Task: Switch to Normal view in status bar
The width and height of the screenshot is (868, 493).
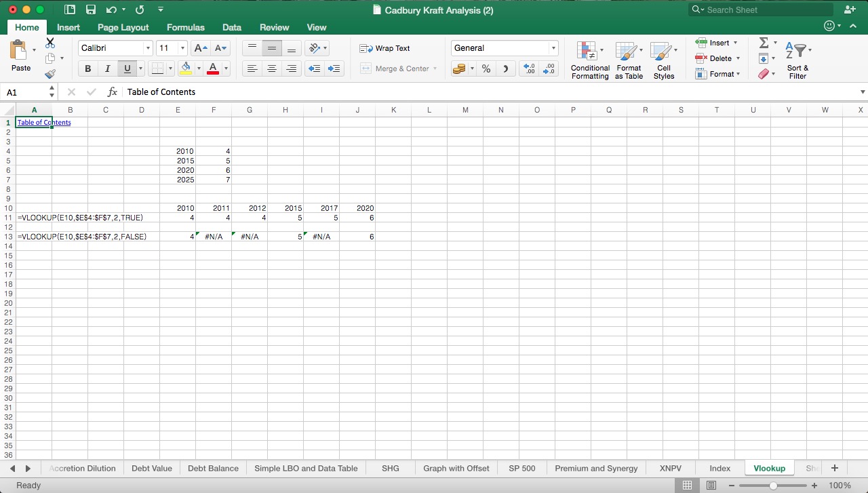Action: pyautogui.click(x=687, y=486)
